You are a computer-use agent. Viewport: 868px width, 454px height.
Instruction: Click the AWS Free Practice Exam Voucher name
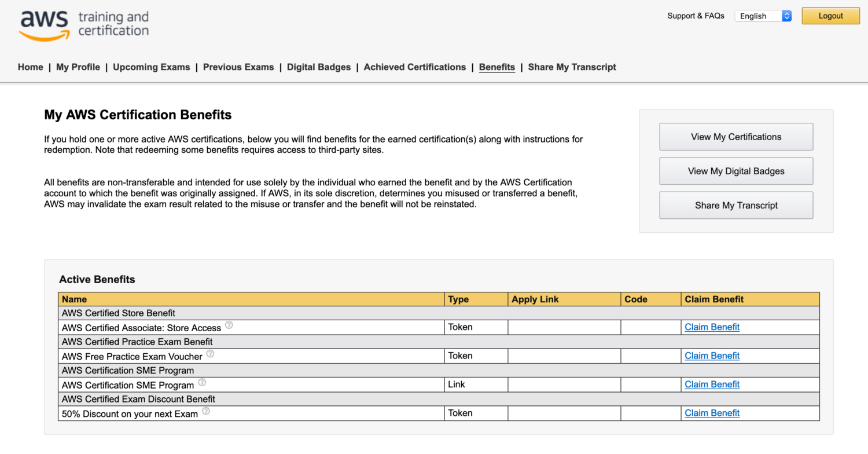(x=132, y=356)
